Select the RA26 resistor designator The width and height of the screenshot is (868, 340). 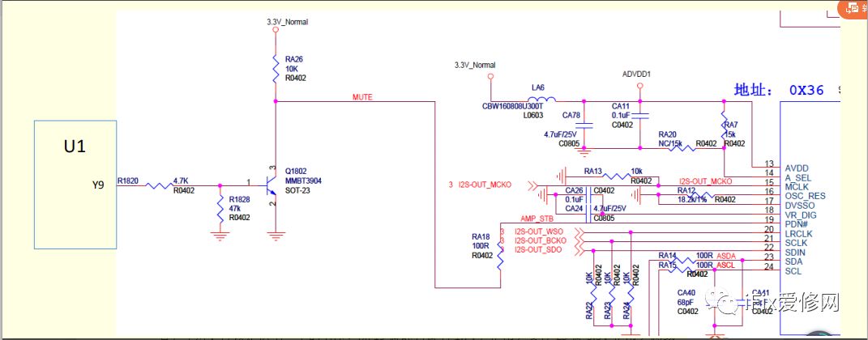coord(294,59)
